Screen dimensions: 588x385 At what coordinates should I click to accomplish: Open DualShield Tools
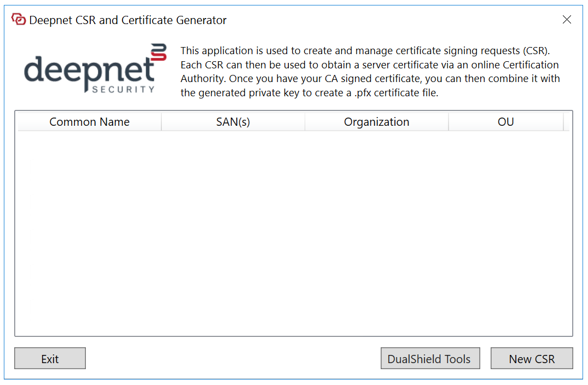[x=429, y=359]
